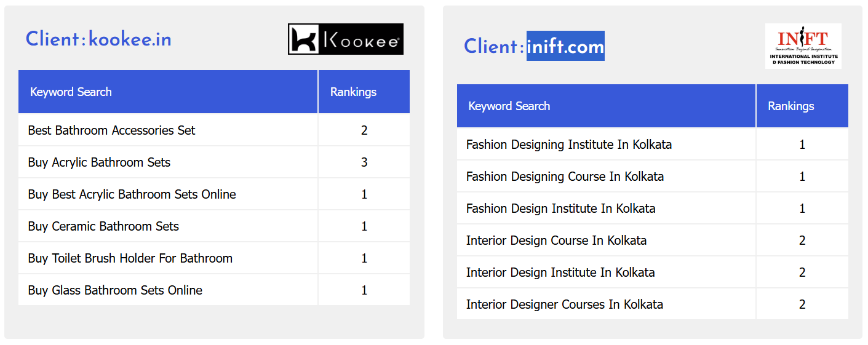Click the Buy Acrylic Bathroom Sets keyword
Image resolution: width=868 pixels, height=345 pixels.
pyautogui.click(x=99, y=162)
